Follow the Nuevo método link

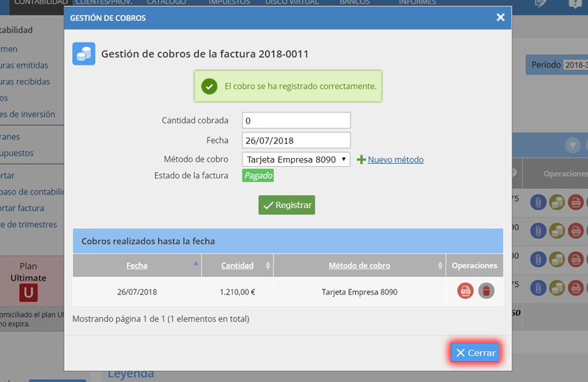[x=395, y=159]
